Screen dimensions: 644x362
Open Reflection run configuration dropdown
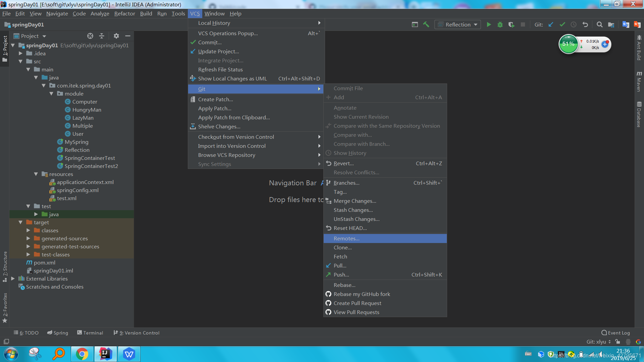coord(458,24)
